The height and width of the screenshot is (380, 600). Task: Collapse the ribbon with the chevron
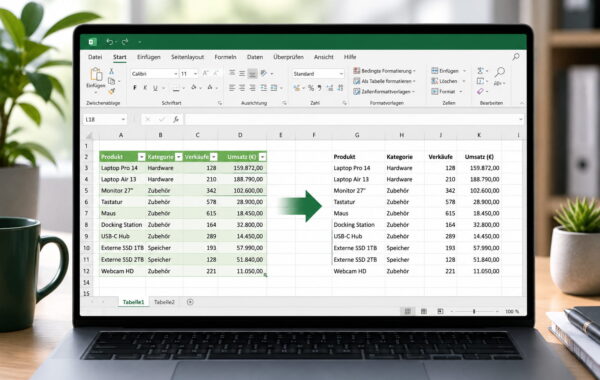(521, 103)
